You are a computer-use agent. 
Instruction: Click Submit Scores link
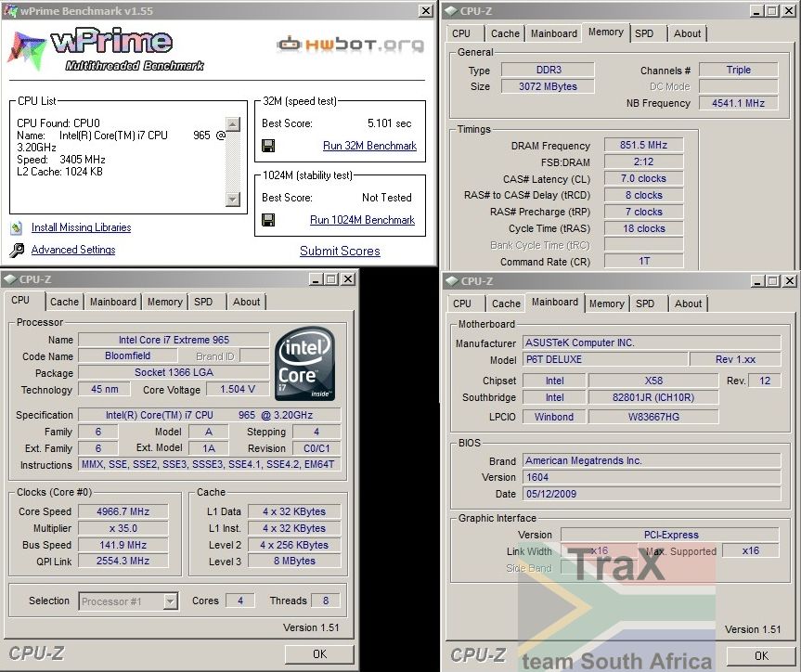click(340, 251)
